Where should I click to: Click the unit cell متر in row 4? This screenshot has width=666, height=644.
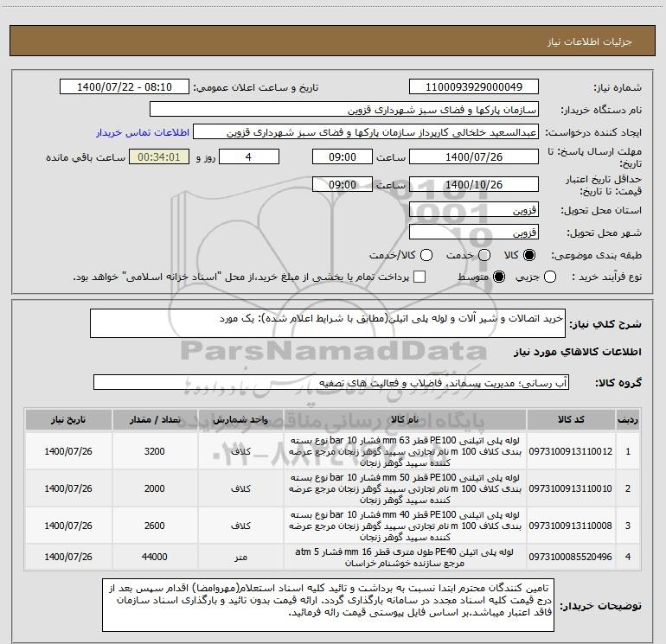[240, 557]
